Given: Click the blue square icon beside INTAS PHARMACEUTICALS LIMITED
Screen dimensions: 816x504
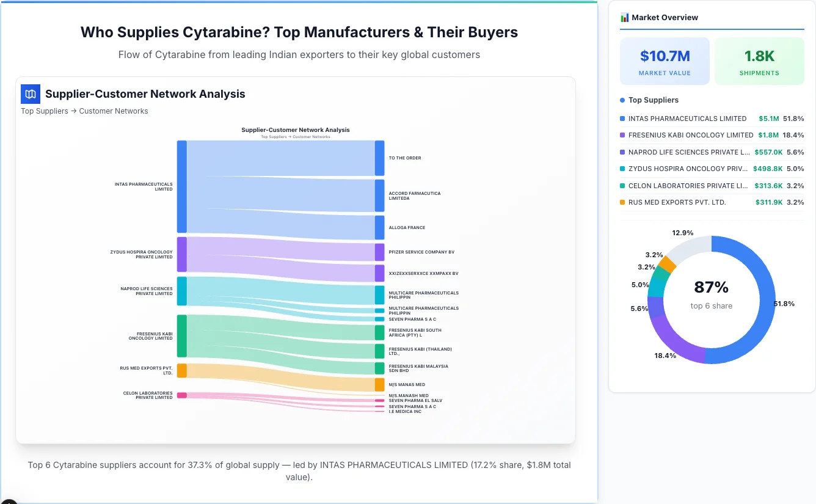Looking at the screenshot, I should (622, 119).
